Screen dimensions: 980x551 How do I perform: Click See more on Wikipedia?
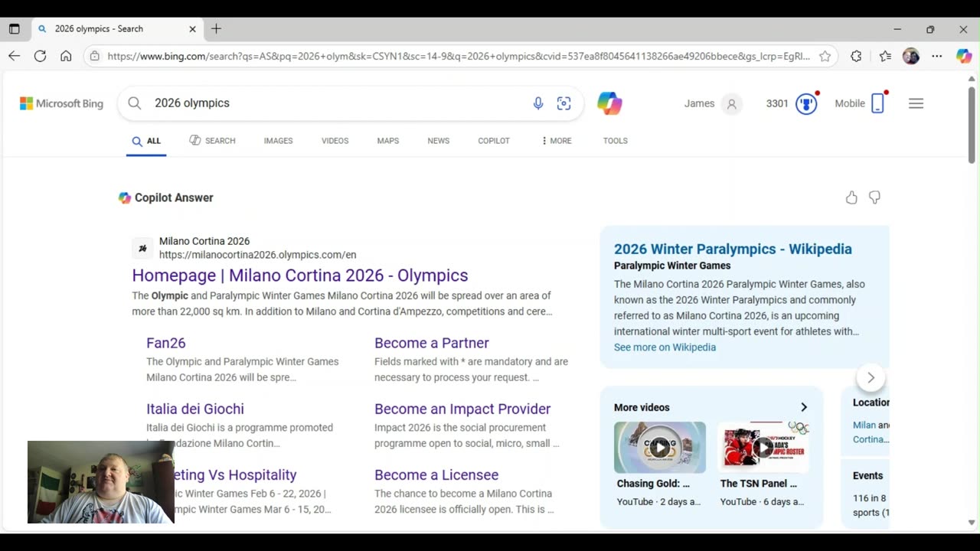(x=665, y=347)
